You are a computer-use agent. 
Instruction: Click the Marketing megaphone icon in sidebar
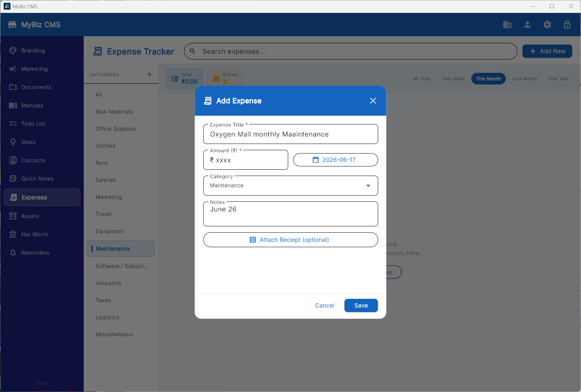click(x=13, y=69)
